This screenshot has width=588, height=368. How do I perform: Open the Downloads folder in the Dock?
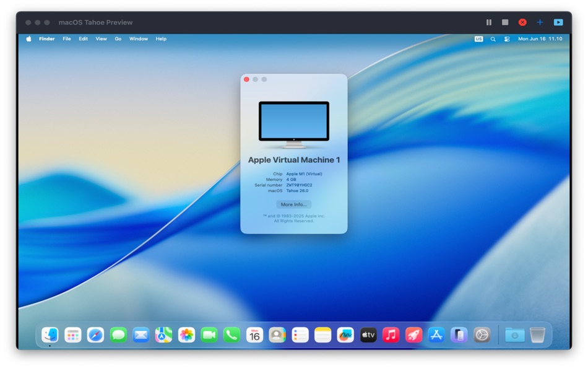pos(514,335)
